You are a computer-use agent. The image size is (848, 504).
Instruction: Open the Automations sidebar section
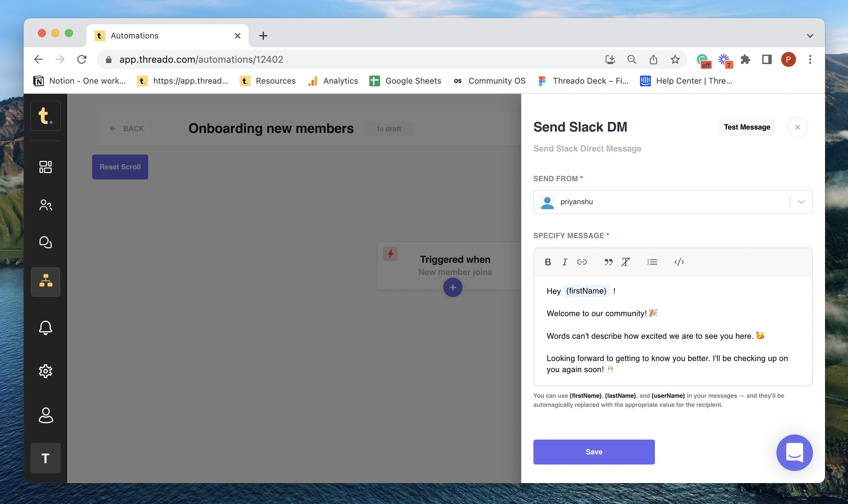(46, 282)
